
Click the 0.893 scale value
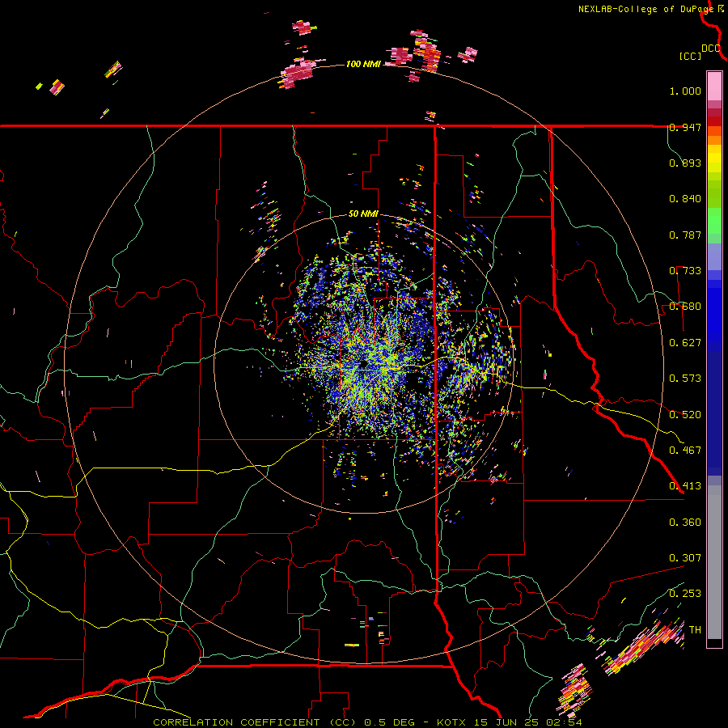pyautogui.click(x=685, y=163)
